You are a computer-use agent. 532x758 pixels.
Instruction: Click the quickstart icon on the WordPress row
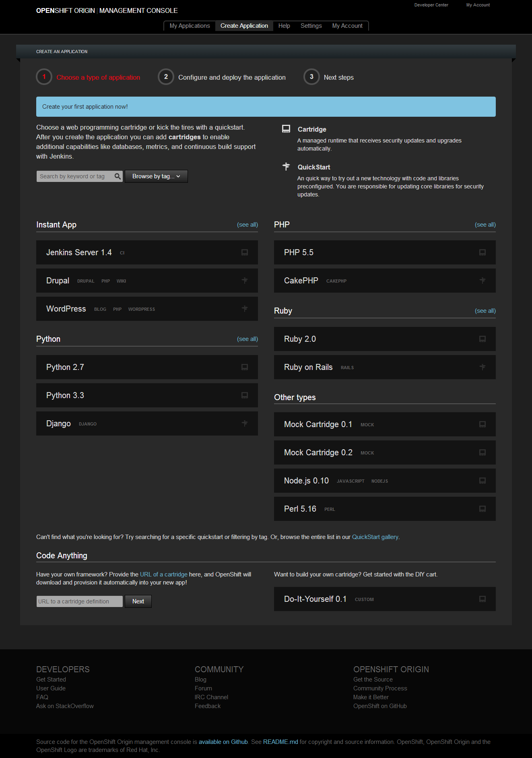pyautogui.click(x=245, y=309)
